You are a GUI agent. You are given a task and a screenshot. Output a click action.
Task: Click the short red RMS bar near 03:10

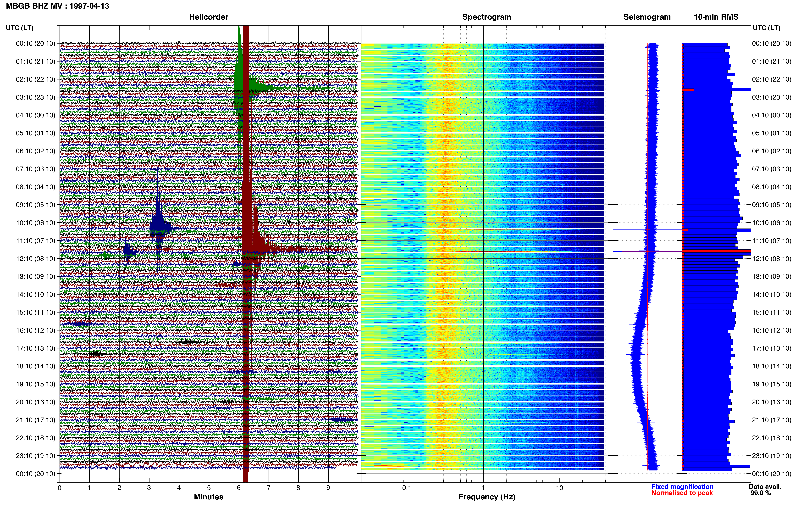(688, 90)
